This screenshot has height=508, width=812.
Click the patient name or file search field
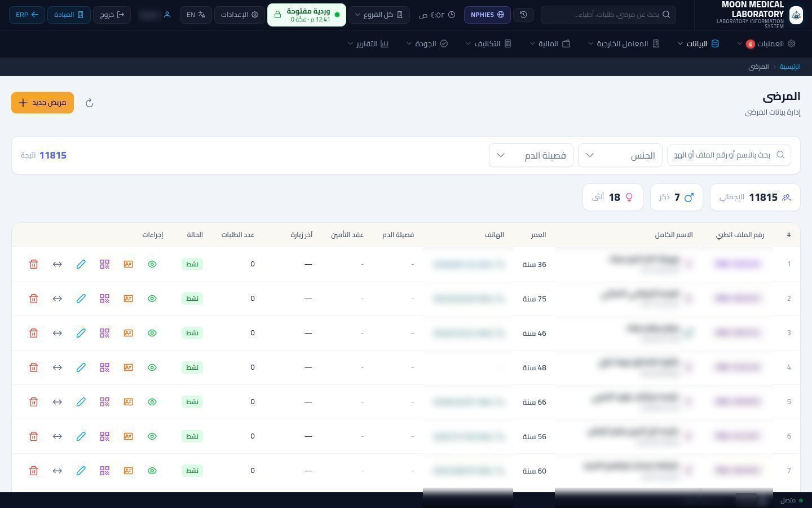click(729, 155)
